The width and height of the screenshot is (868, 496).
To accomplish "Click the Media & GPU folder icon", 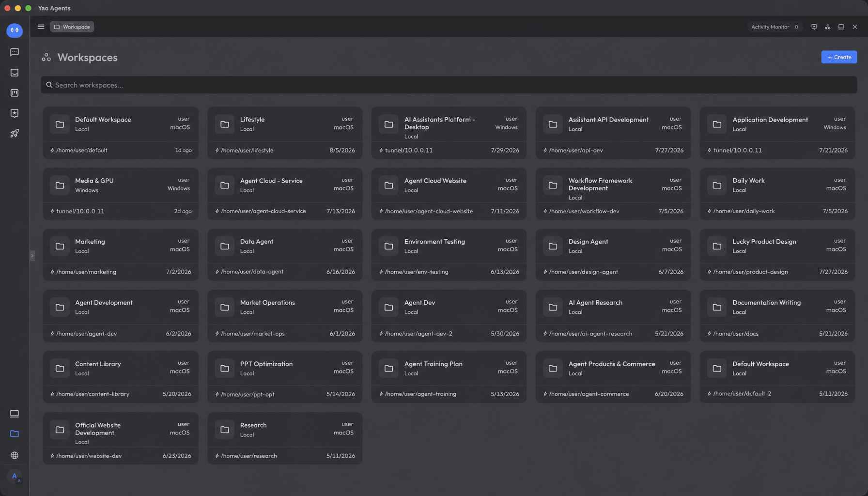I will point(60,186).
